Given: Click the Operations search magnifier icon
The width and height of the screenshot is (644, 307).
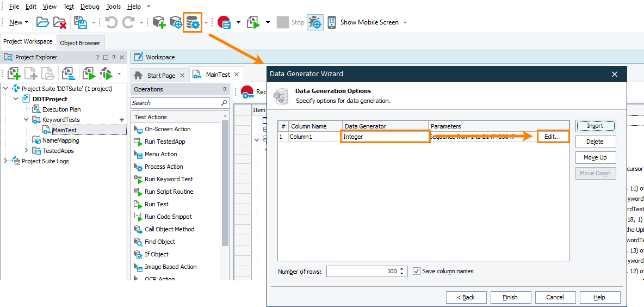Looking at the screenshot, I should [224, 103].
